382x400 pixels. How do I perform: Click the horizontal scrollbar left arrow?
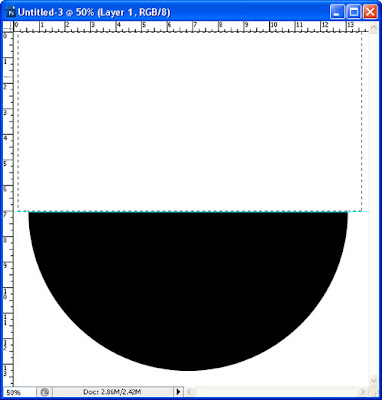[189, 392]
